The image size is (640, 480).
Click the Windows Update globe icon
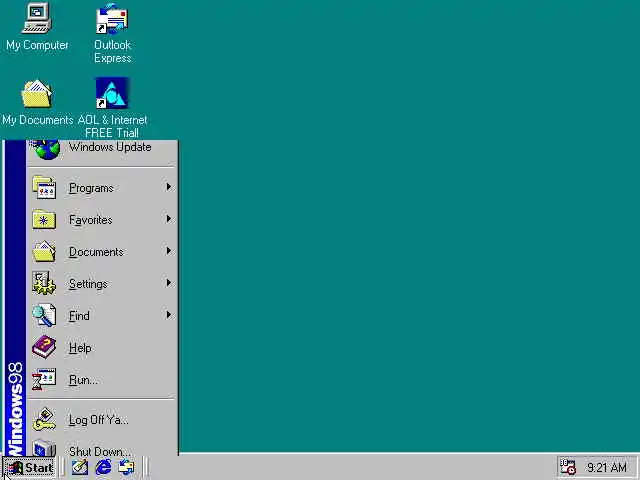point(46,149)
